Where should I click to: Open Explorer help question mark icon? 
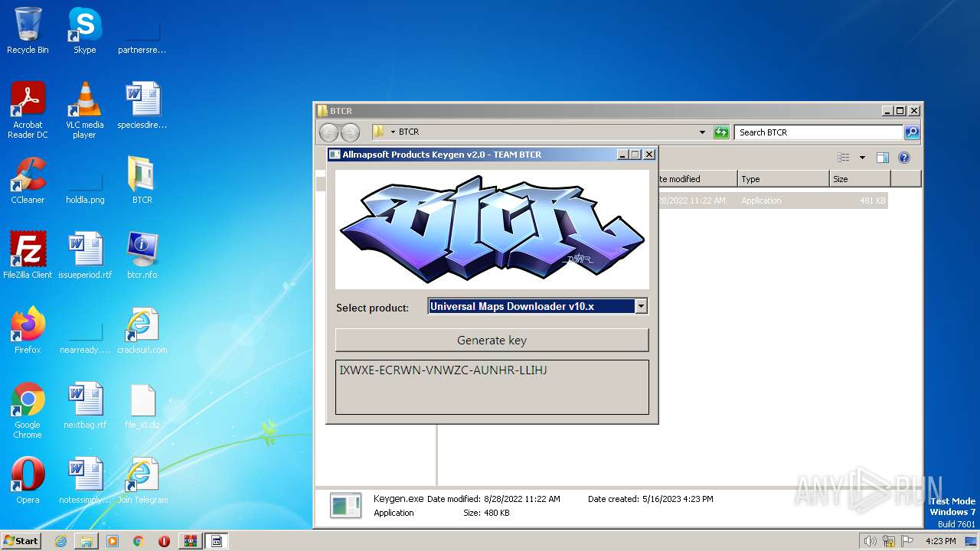click(x=904, y=158)
